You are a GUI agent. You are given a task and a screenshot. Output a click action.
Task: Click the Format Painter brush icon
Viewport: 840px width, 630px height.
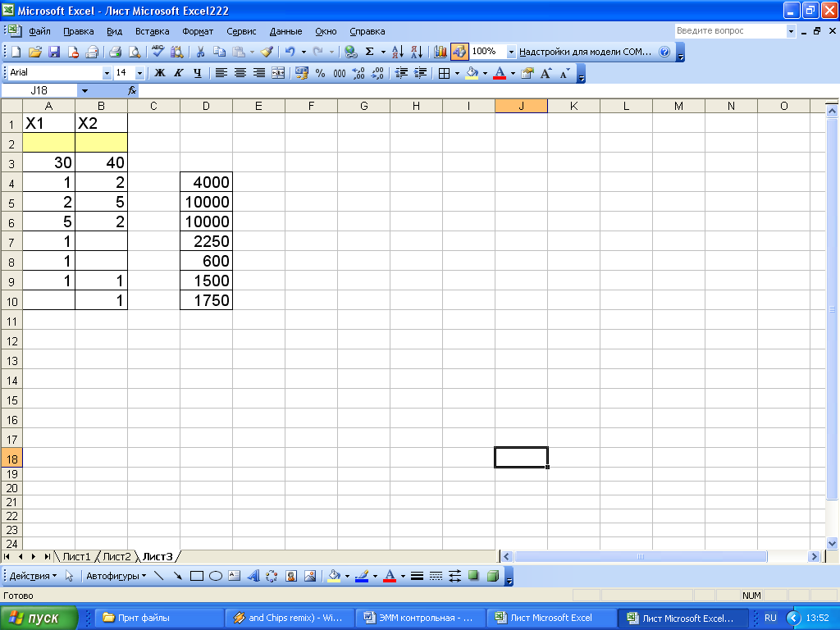tap(267, 52)
